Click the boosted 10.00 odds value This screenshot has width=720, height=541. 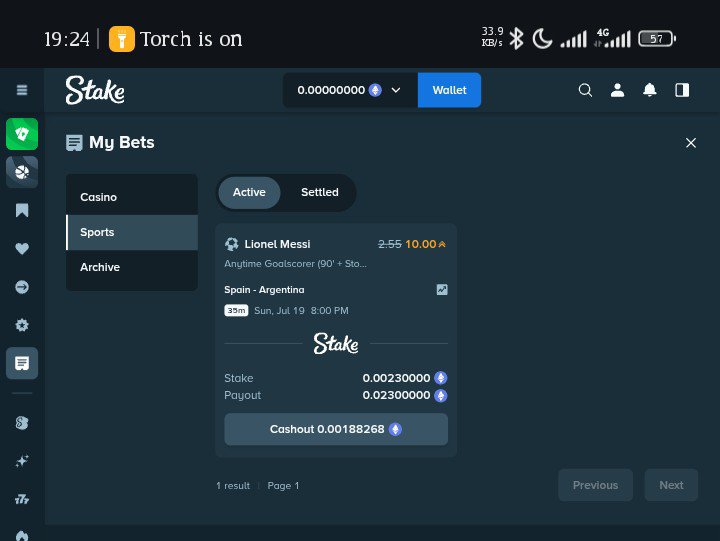click(421, 244)
